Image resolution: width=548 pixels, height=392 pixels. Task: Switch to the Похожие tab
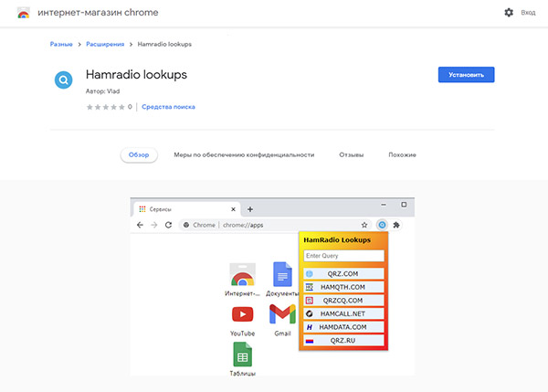(402, 154)
